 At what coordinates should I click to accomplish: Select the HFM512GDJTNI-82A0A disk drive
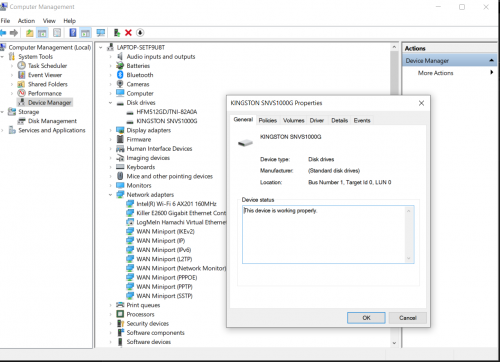(167, 112)
